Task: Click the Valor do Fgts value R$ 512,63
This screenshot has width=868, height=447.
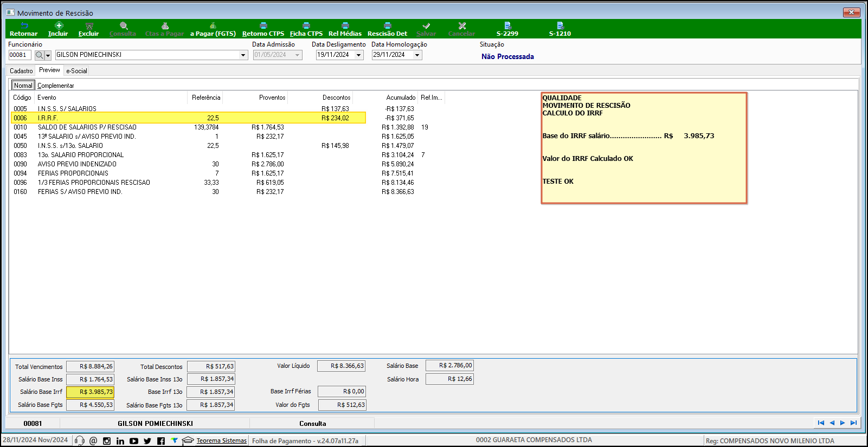Action: 342,405
